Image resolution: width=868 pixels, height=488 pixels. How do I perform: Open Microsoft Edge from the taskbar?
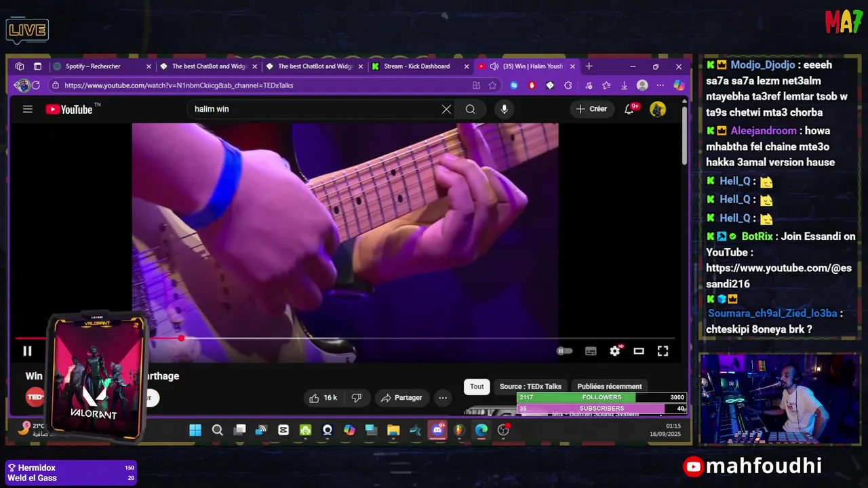[x=481, y=430]
